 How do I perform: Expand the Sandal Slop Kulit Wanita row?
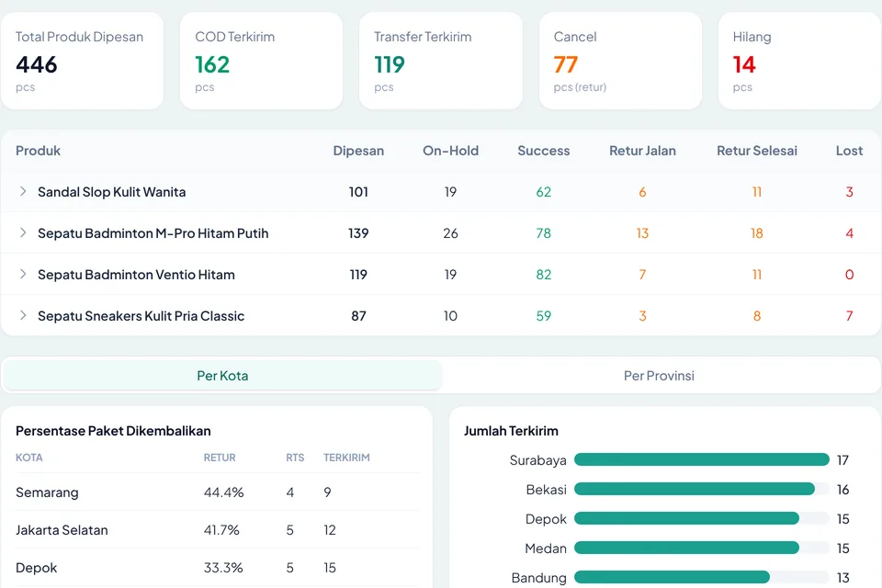(x=22, y=191)
